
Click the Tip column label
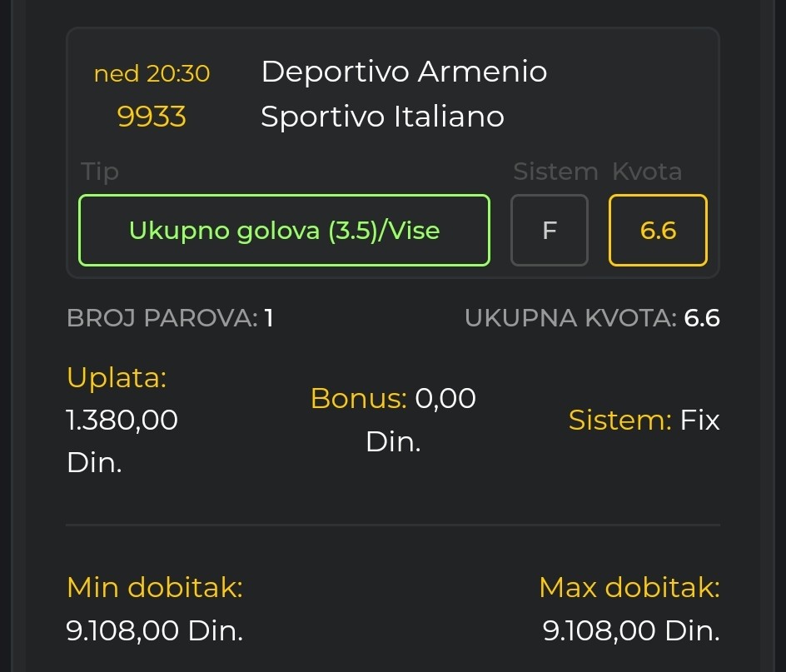(100, 172)
